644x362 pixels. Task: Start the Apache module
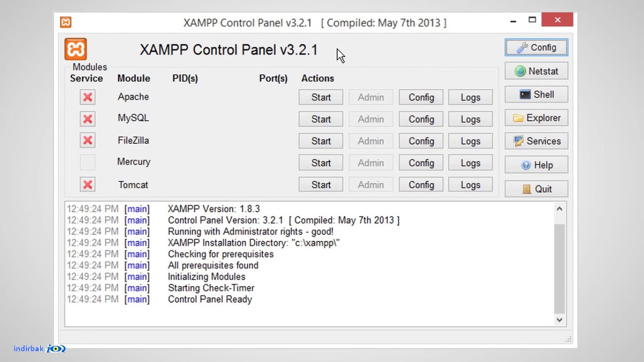click(321, 98)
